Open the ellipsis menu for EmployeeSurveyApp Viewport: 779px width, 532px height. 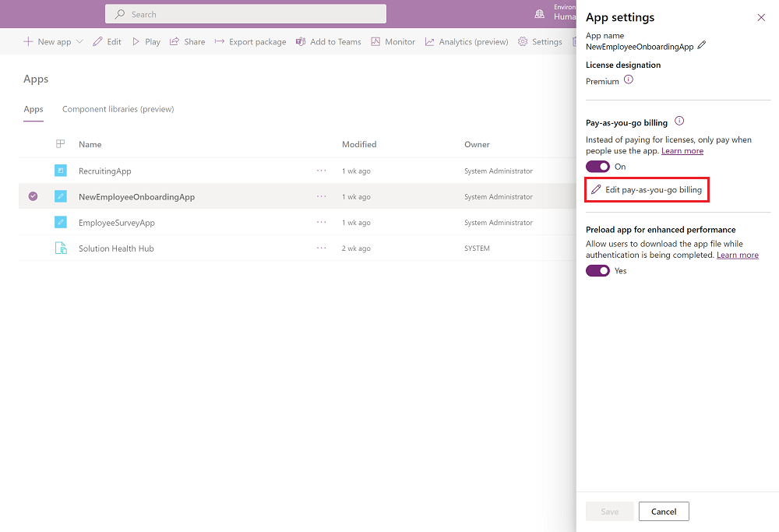(321, 222)
